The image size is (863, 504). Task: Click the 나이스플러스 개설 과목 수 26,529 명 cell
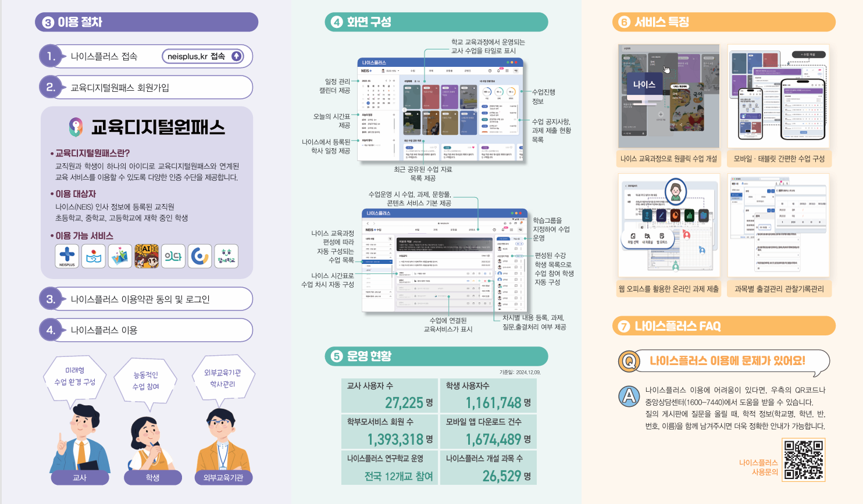pyautogui.click(x=488, y=468)
